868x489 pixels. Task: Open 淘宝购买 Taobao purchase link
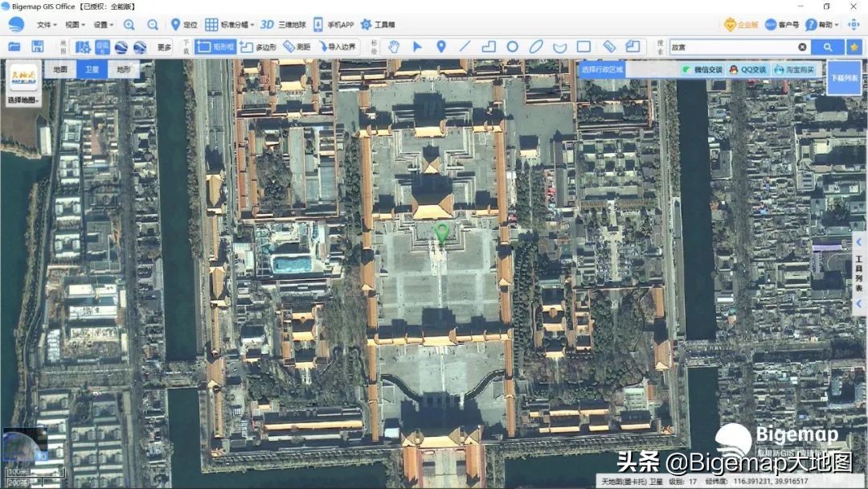[795, 70]
